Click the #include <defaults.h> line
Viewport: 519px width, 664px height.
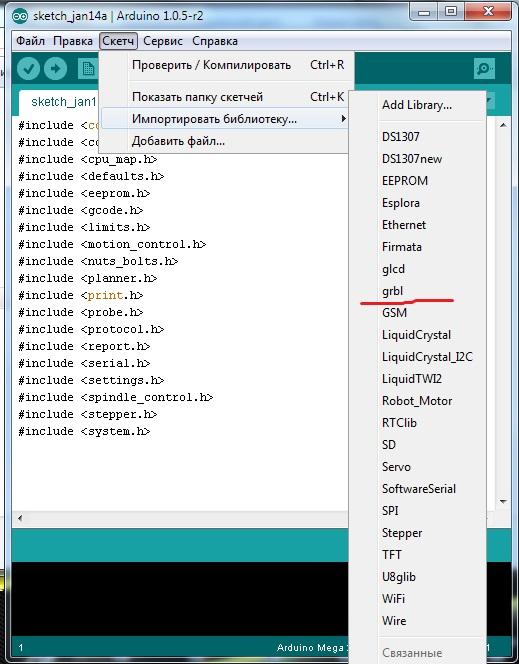91,177
